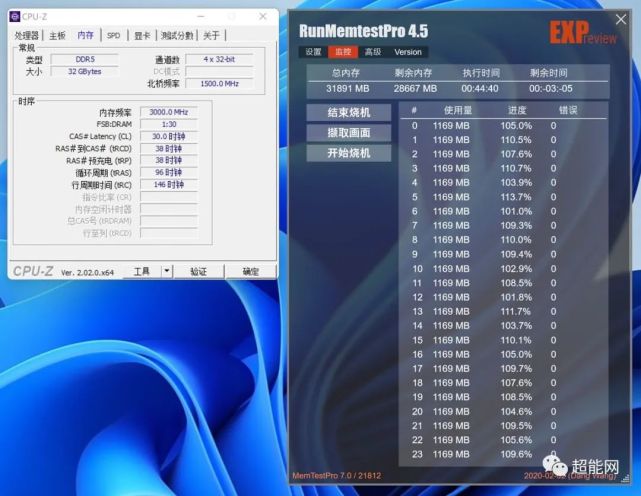
Task: Open the Version tab in RunMemtestPro
Action: coord(408,52)
